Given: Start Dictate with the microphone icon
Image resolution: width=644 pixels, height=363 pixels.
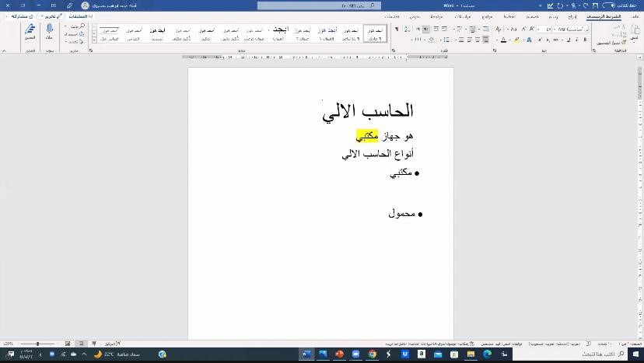Looking at the screenshot, I should pos(49,32).
